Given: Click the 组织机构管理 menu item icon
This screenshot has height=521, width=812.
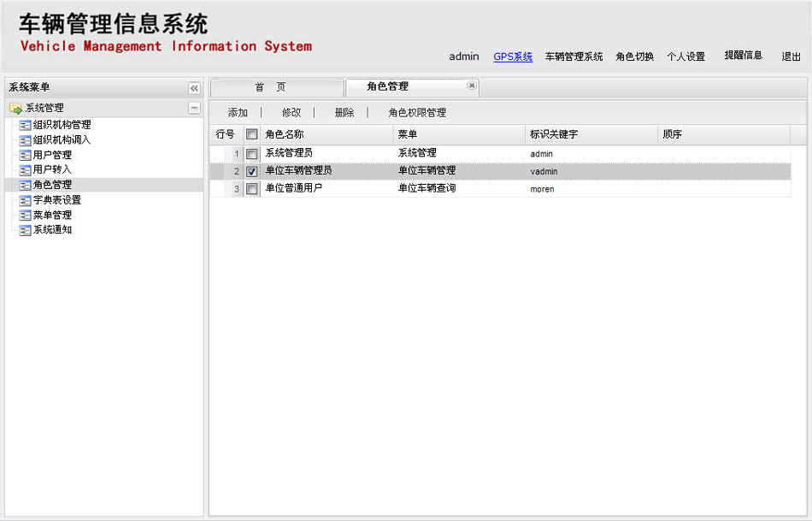Looking at the screenshot, I should tap(26, 125).
